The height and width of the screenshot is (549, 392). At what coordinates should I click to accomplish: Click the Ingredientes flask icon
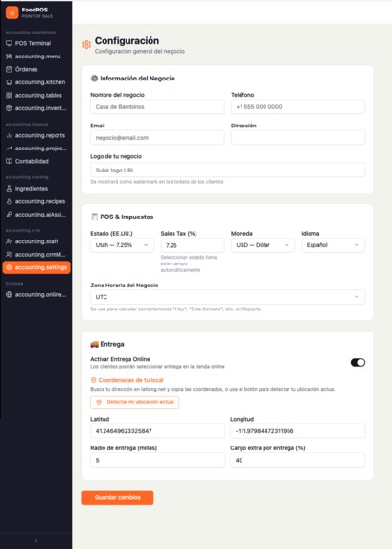[x=9, y=189]
